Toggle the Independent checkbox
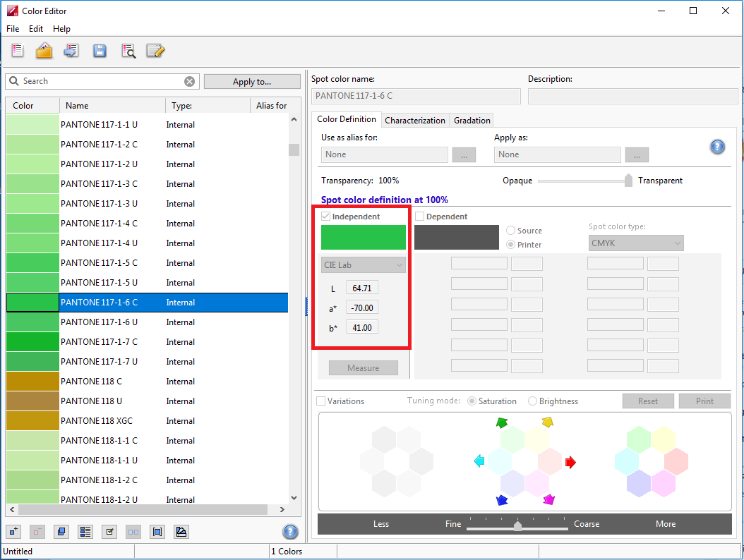744x560 pixels. pyautogui.click(x=325, y=217)
